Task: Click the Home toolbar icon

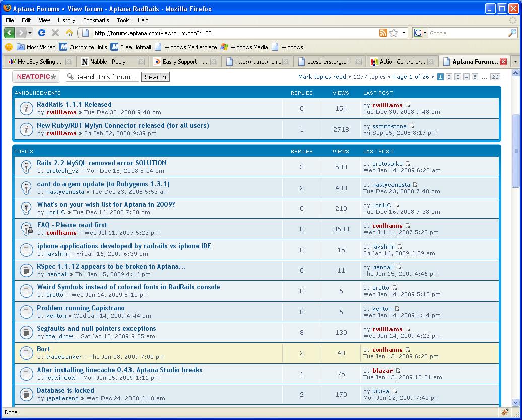Action: tap(69, 33)
